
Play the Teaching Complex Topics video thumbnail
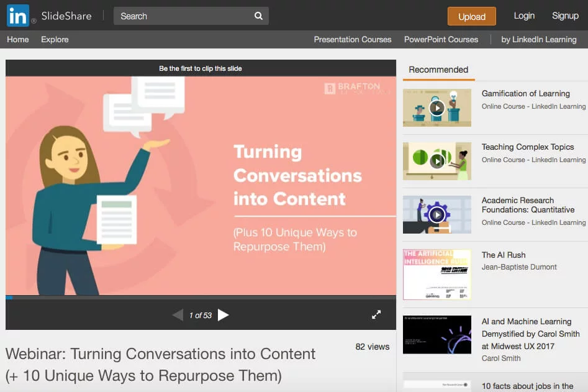click(x=436, y=161)
